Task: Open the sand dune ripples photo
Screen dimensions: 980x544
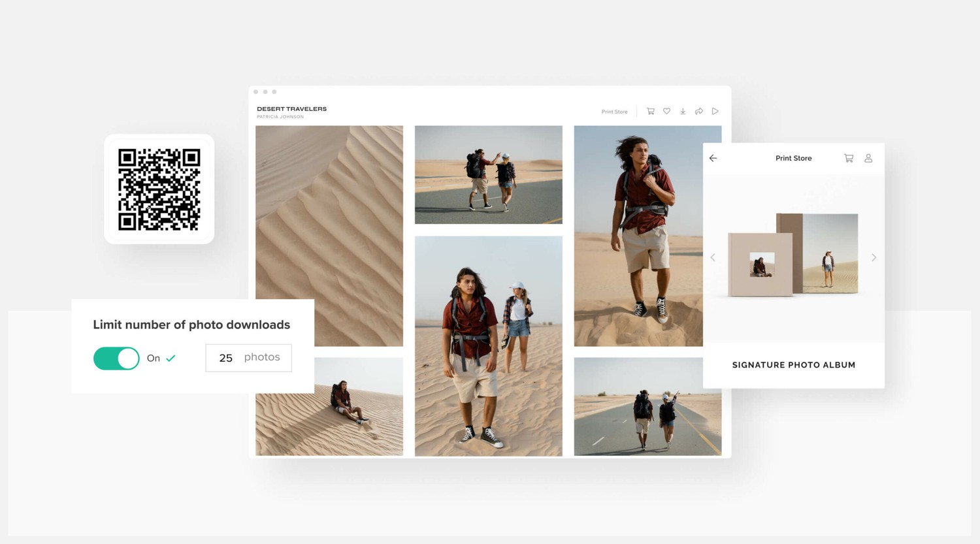Action: [329, 216]
